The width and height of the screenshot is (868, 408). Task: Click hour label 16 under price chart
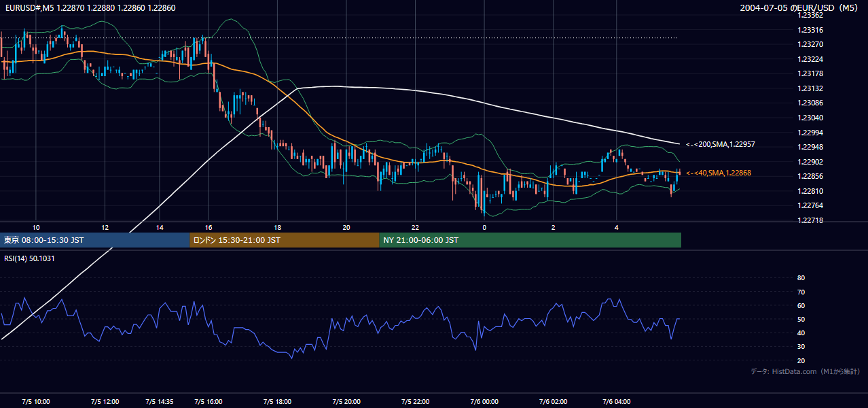[208, 227]
